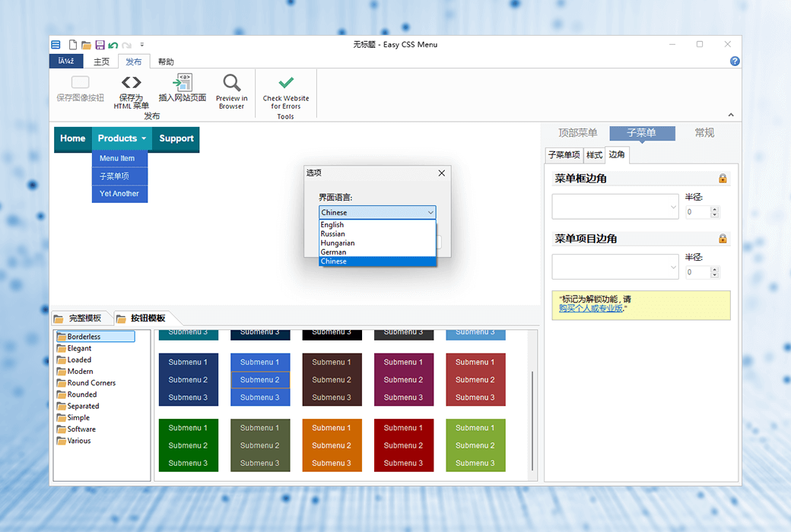Select the Borderless template folder
Viewport: 791px width, 532px height.
click(x=95, y=337)
